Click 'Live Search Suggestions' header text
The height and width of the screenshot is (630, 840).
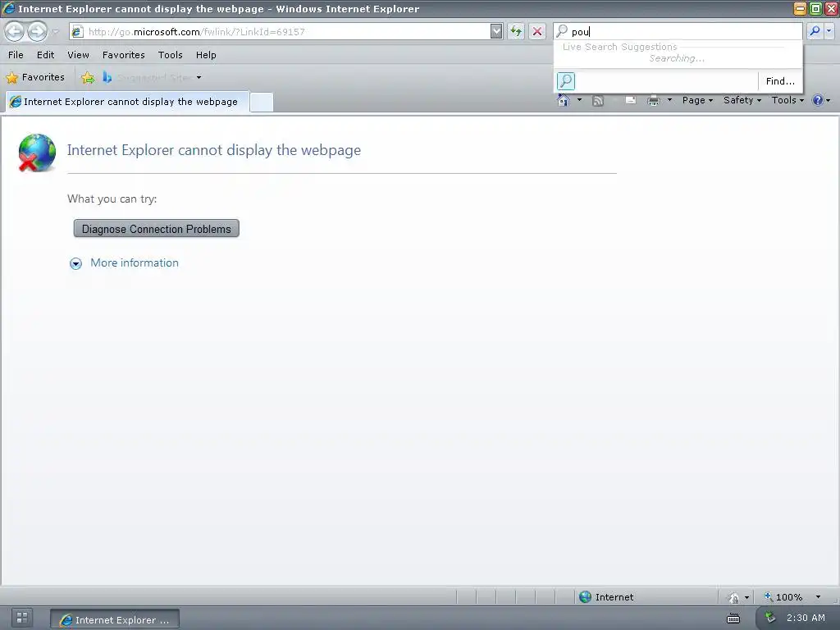tap(620, 47)
